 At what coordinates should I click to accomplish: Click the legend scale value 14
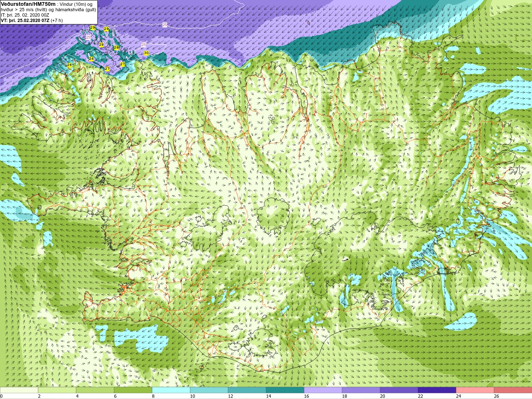(x=268, y=396)
